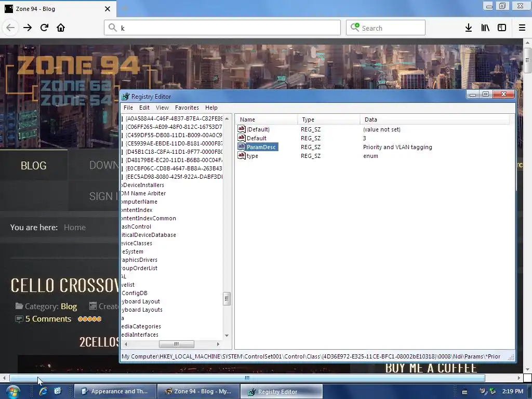532x399 pixels.
Task: Sort values by the Data column header
Action: coord(435,119)
